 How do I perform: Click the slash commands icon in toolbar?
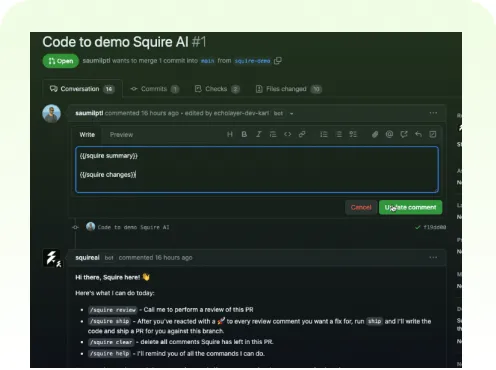pyautogui.click(x=433, y=134)
